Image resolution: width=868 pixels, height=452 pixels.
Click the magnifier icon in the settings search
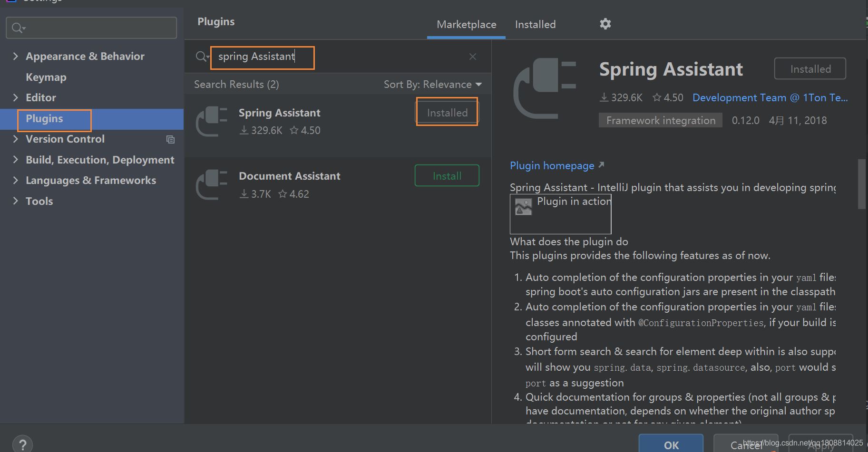pyautogui.click(x=16, y=27)
